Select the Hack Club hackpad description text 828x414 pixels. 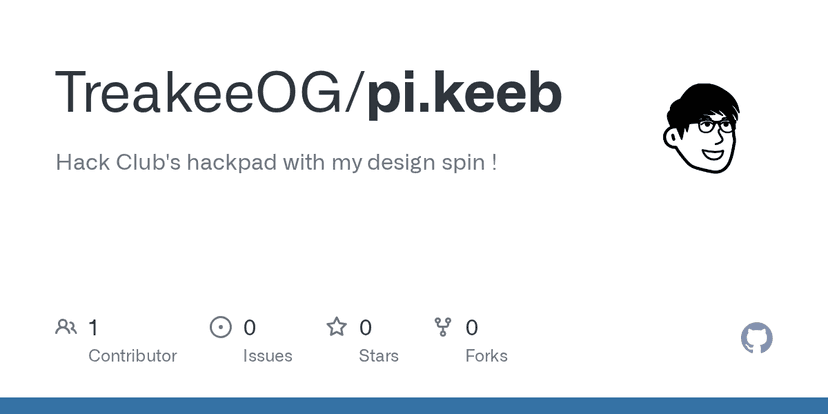(x=276, y=162)
